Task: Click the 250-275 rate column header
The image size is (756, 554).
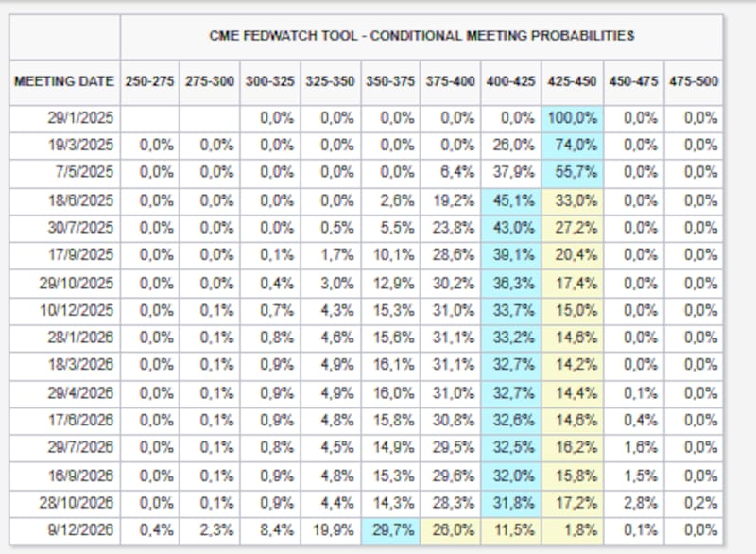Action: point(149,82)
